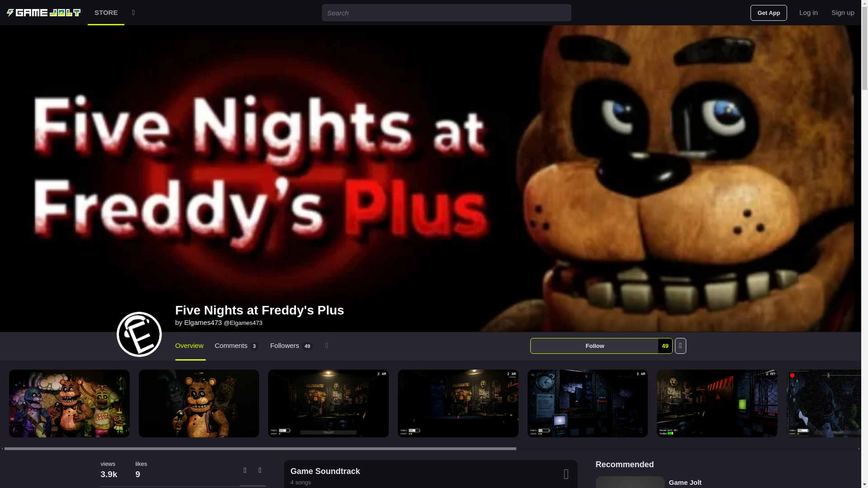Open the Freddy with microphone screenshot
868x488 pixels.
coord(199,404)
